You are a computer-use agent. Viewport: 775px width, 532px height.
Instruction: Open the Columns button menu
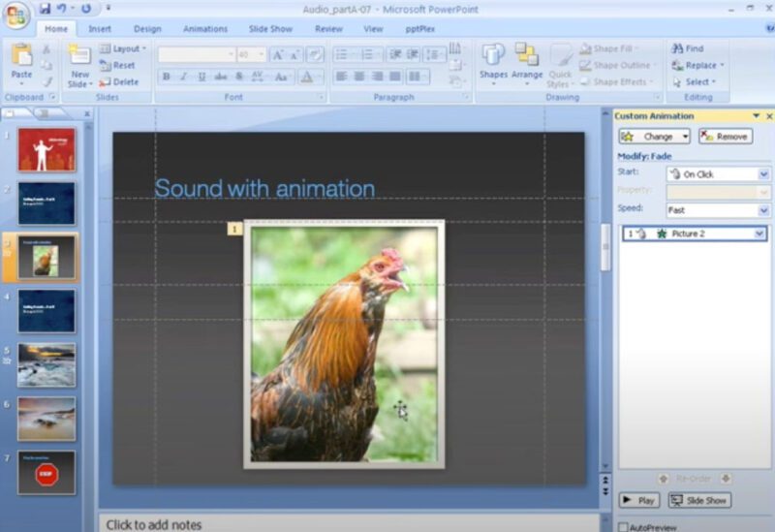416,77
